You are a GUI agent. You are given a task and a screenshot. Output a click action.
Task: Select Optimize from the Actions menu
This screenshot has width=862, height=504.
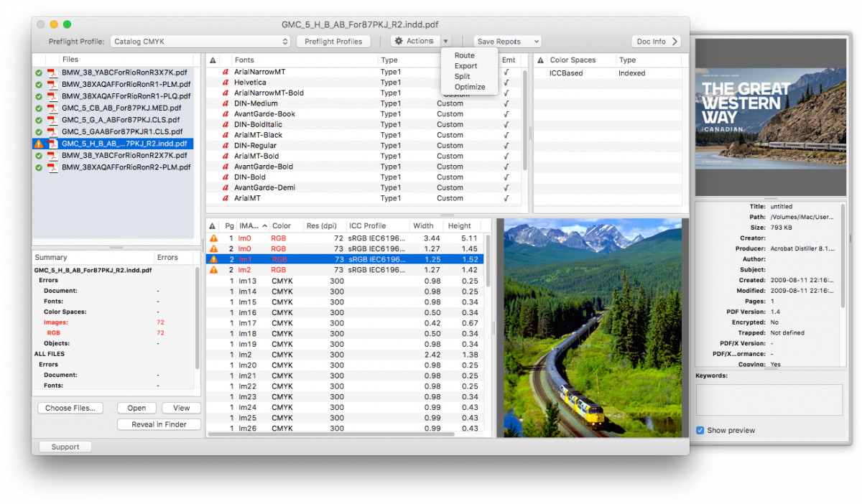pyautogui.click(x=469, y=87)
